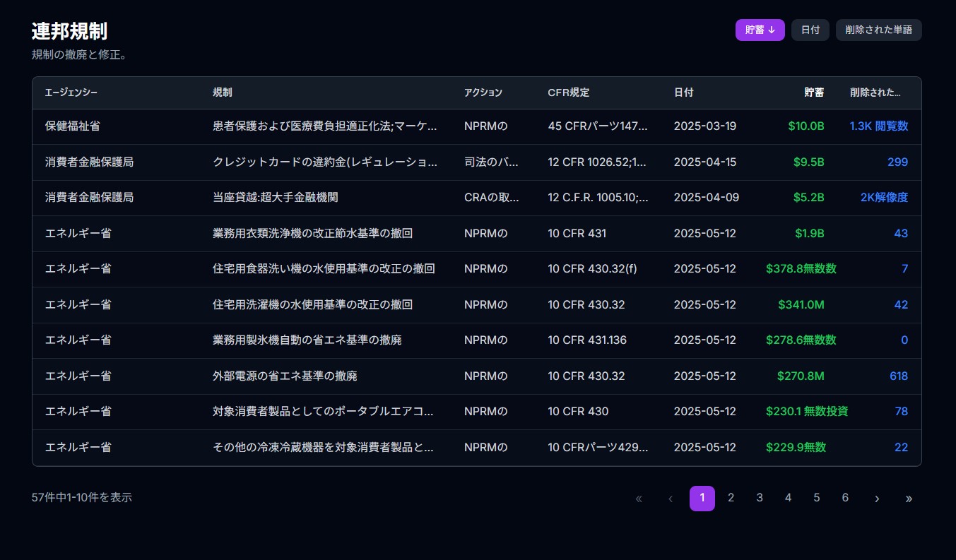This screenshot has height=560, width=956.
Task: Select その他の冷凍冷蔵機器 regulation row
Action: click(477, 447)
